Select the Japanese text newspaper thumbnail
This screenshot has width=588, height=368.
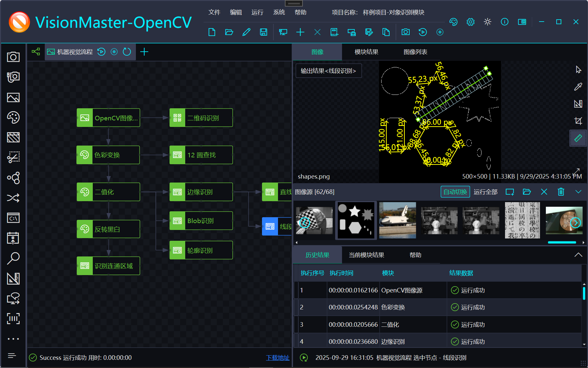point(522,220)
